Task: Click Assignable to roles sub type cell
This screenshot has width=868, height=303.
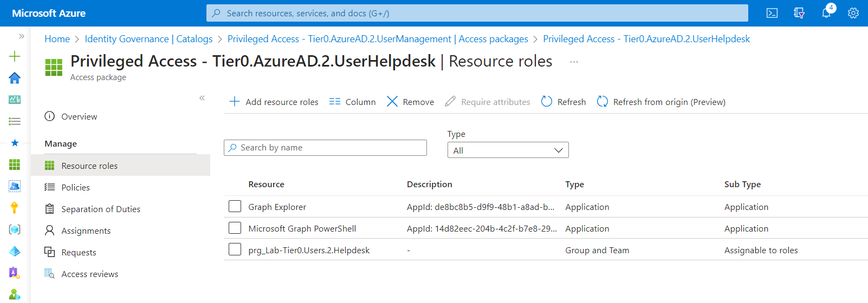Action: 761,250
